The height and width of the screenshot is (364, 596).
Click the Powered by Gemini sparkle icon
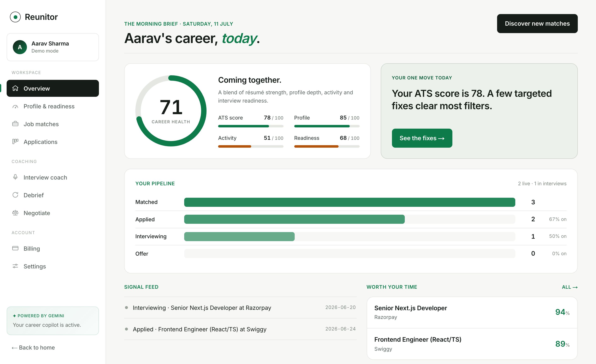click(14, 316)
